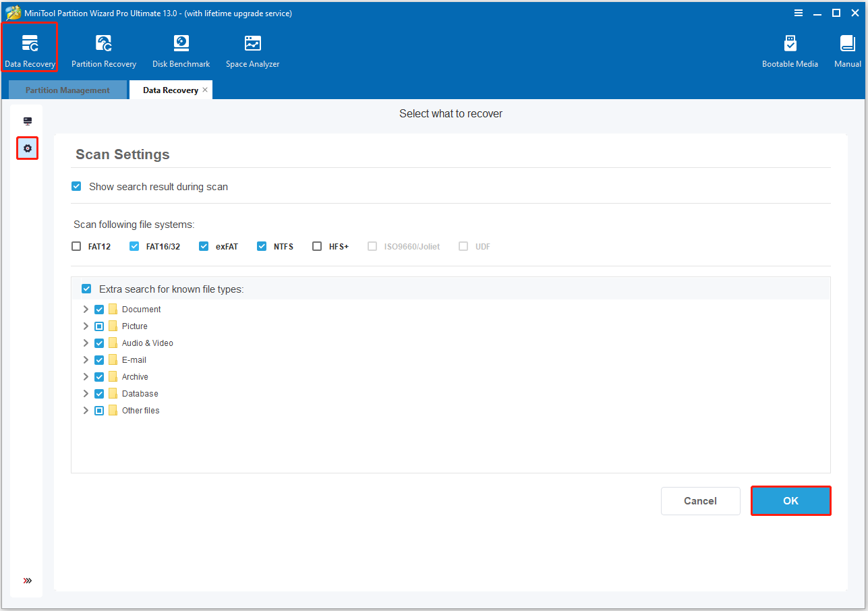
Task: Disable NTFS file system scanning
Action: click(x=262, y=246)
